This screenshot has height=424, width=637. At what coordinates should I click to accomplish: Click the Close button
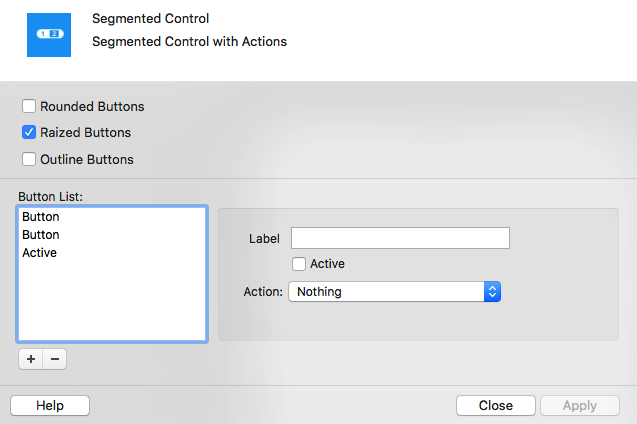pos(495,405)
